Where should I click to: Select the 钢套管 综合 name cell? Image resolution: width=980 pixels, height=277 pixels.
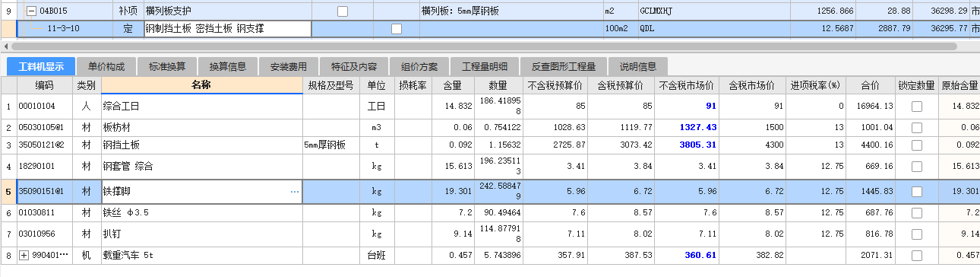tap(201, 166)
